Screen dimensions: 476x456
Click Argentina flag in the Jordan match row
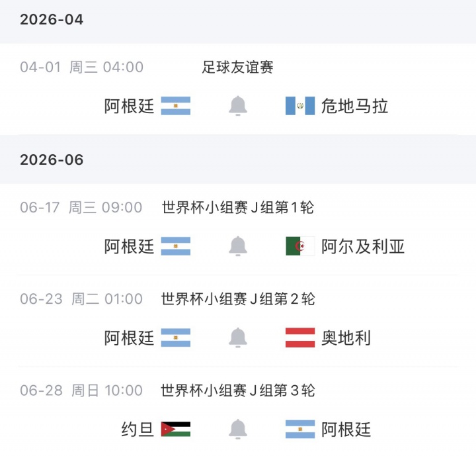click(x=300, y=429)
